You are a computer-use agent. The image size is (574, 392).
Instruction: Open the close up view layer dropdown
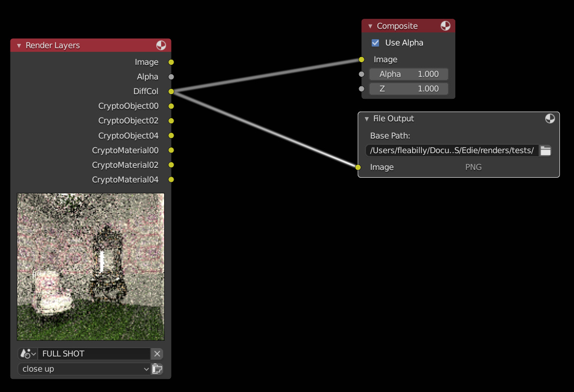click(x=85, y=369)
